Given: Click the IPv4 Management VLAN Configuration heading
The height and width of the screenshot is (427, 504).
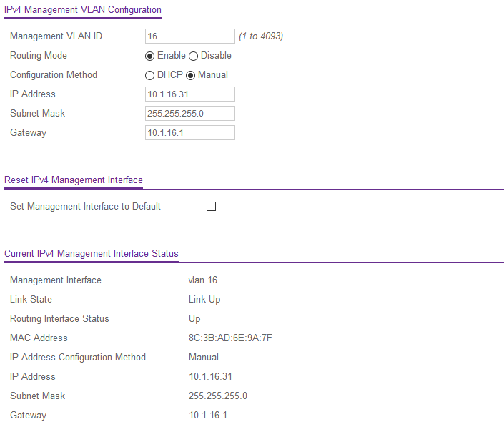Looking at the screenshot, I should coord(83,9).
